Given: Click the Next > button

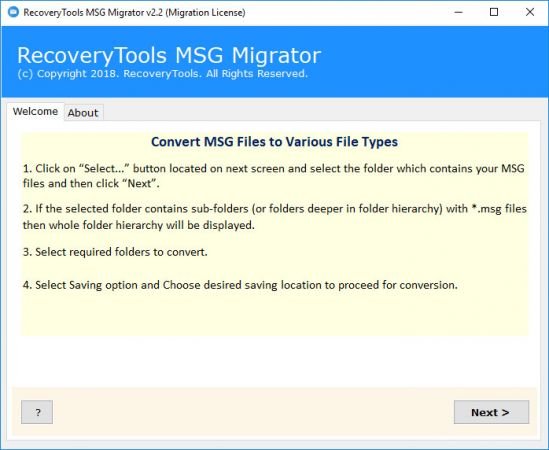Looking at the screenshot, I should click(491, 412).
